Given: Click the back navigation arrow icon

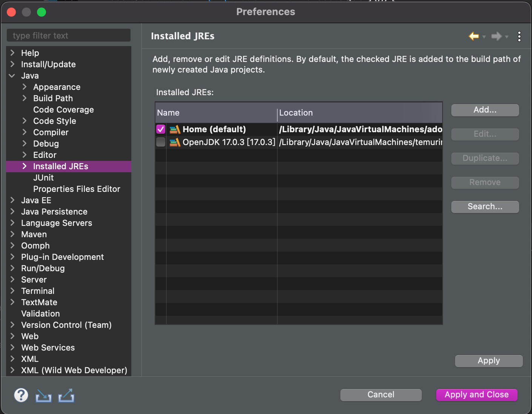Looking at the screenshot, I should pos(474,36).
